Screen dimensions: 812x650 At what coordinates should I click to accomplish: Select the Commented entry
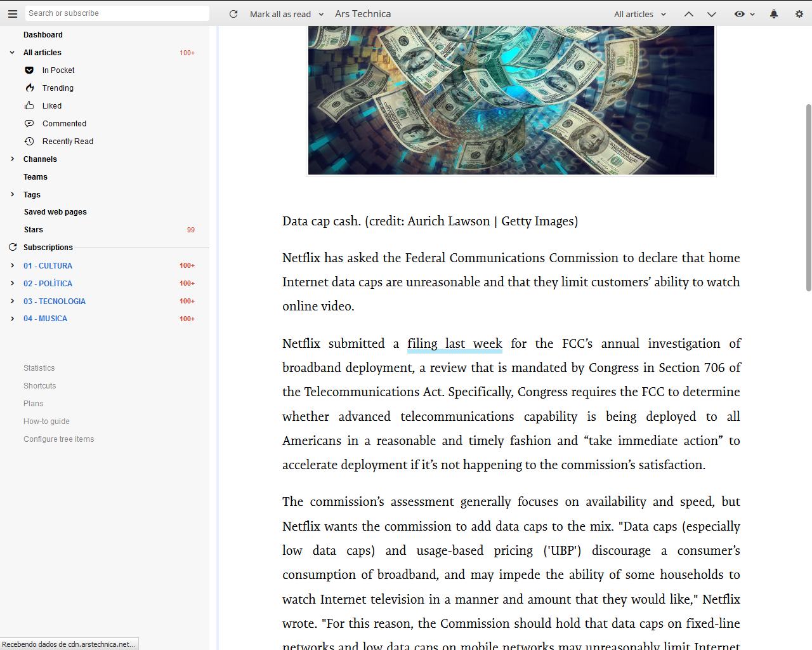point(64,124)
